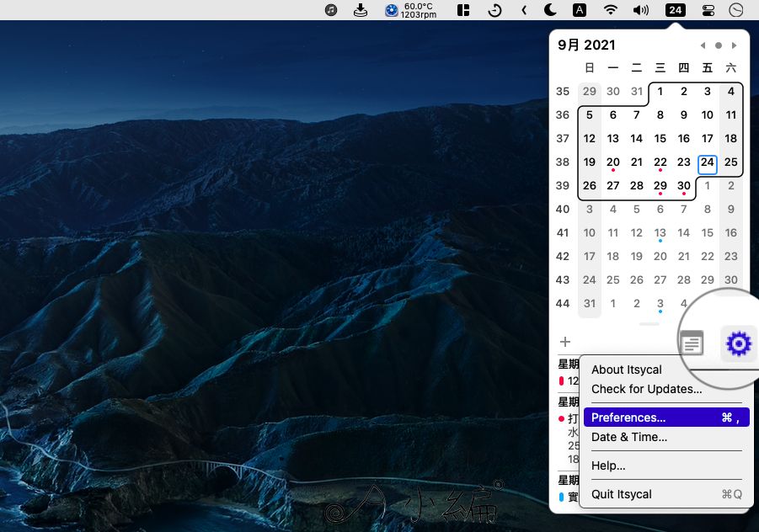Collapse menu bar items with left chevron

(x=524, y=9)
